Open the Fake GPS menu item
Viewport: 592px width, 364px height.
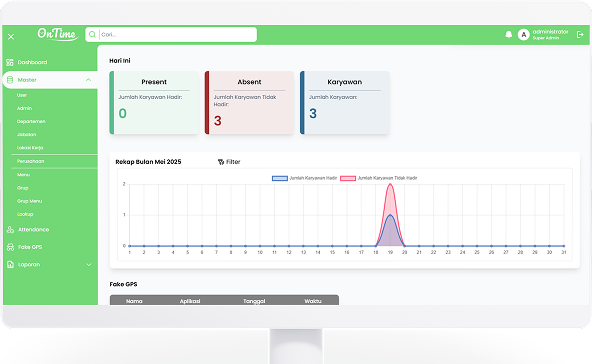29,247
